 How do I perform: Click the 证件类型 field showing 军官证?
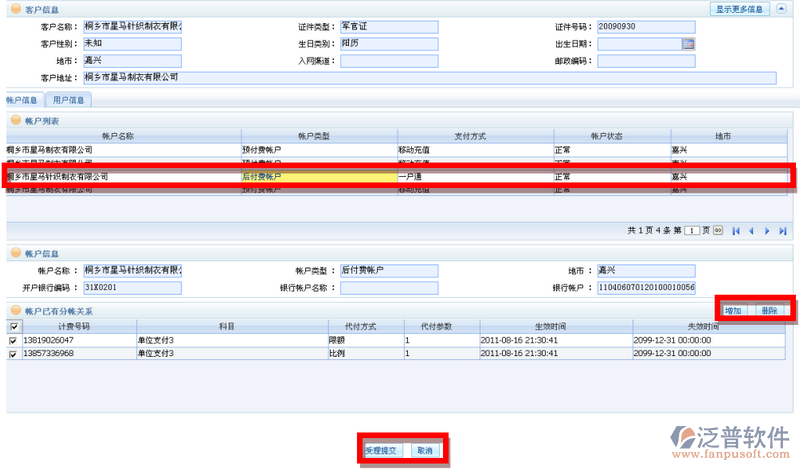389,27
